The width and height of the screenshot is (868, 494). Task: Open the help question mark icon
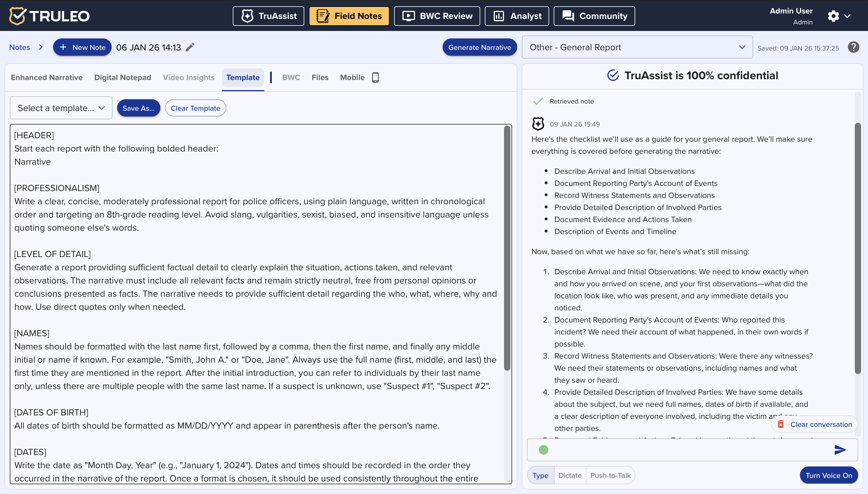click(x=853, y=47)
